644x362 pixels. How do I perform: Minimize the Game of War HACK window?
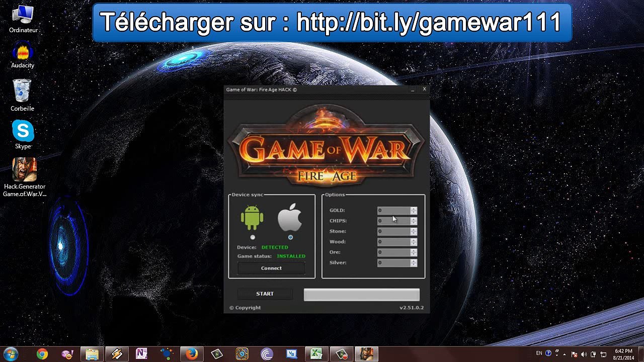[413, 89]
